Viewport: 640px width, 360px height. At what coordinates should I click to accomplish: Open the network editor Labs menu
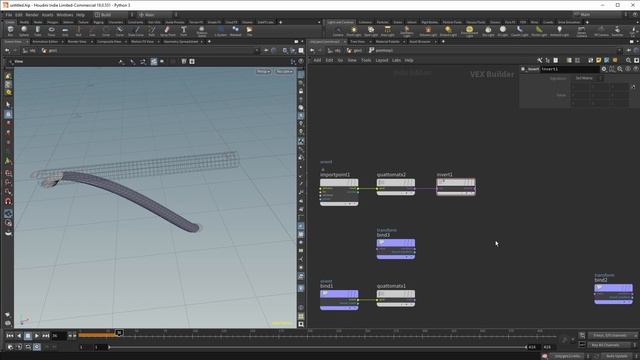396,60
